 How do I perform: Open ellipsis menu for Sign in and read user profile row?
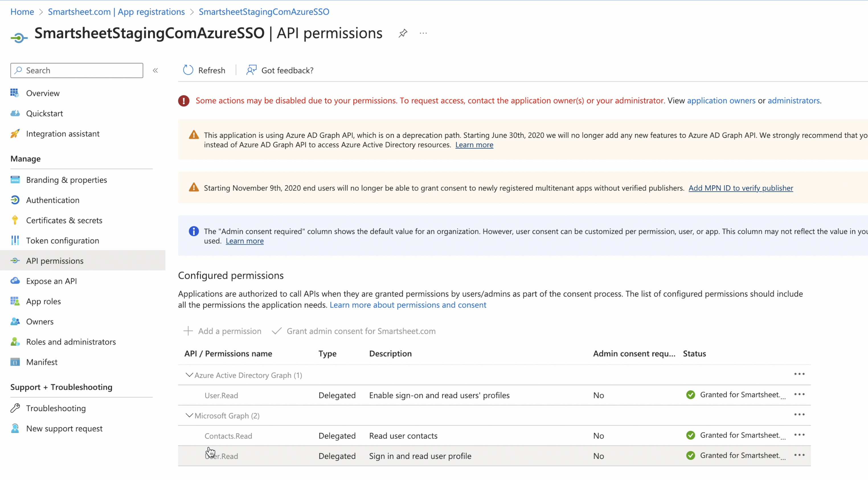coord(799,455)
